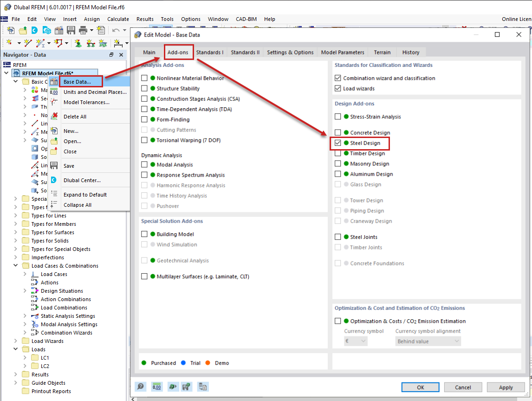Uncheck the Load wizards option
Screen dimensions: 532x401
(337, 88)
